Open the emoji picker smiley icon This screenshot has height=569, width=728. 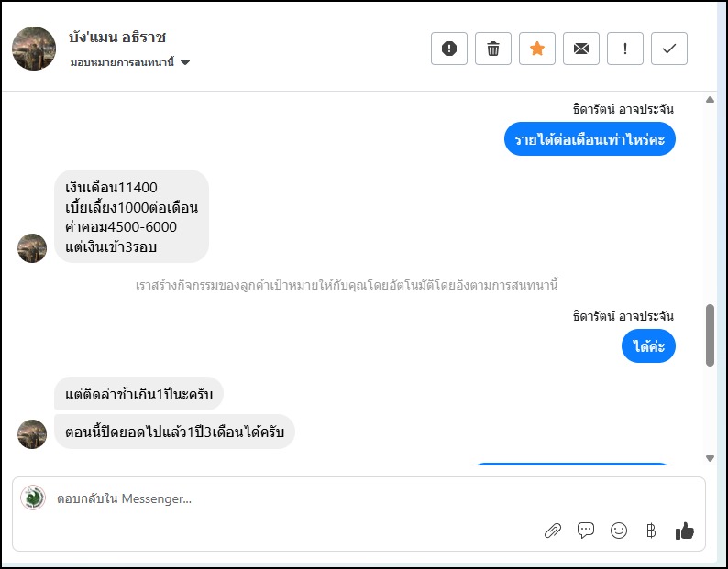pos(619,531)
